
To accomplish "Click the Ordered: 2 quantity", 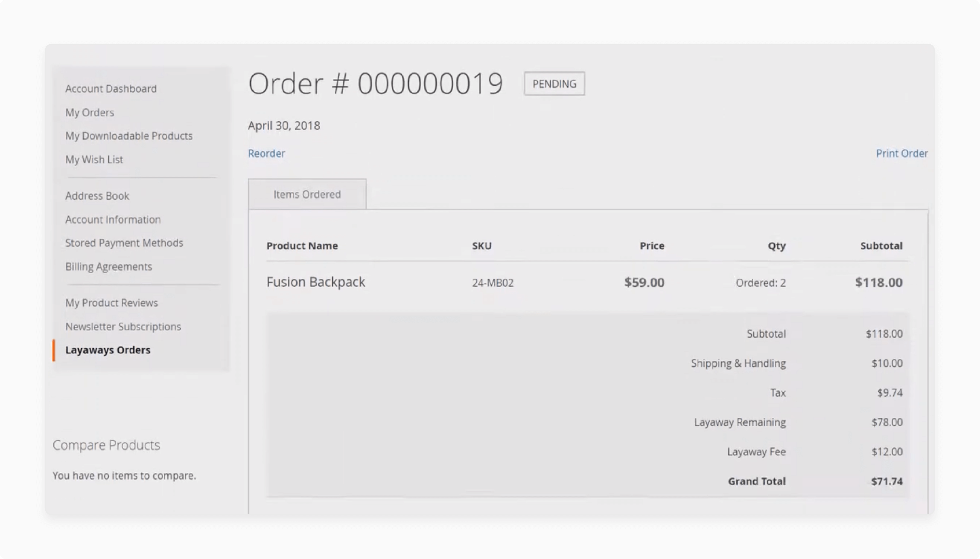I will coord(761,283).
